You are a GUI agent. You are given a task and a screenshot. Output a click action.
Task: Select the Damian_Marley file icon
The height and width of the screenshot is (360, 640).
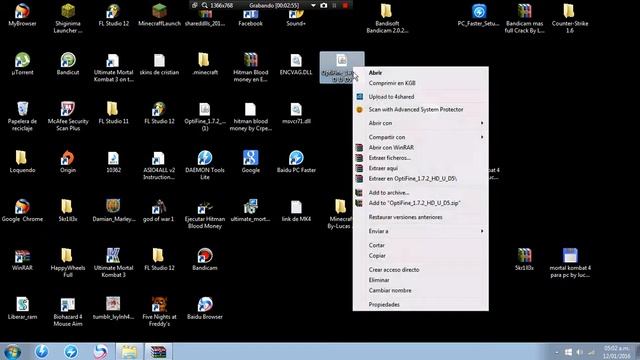click(x=113, y=211)
